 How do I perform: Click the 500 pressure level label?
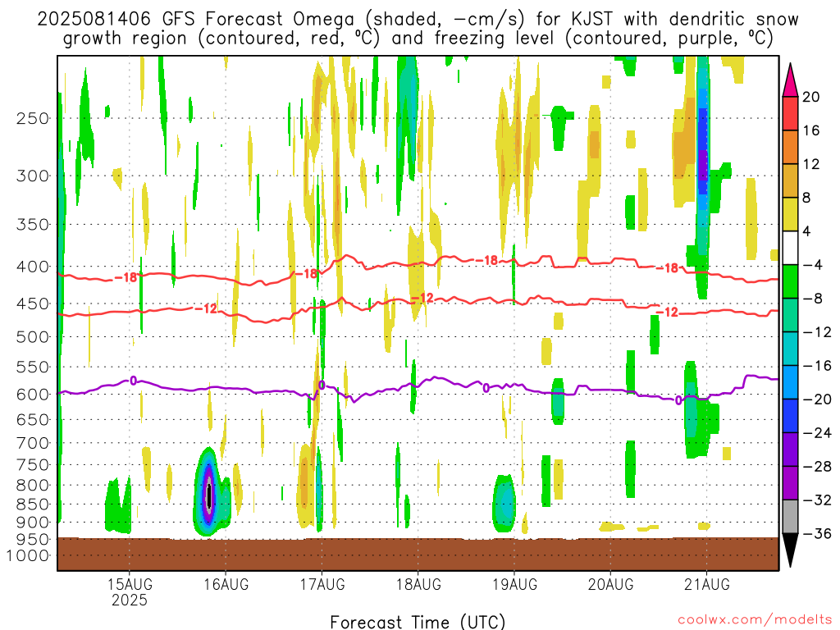(x=33, y=337)
